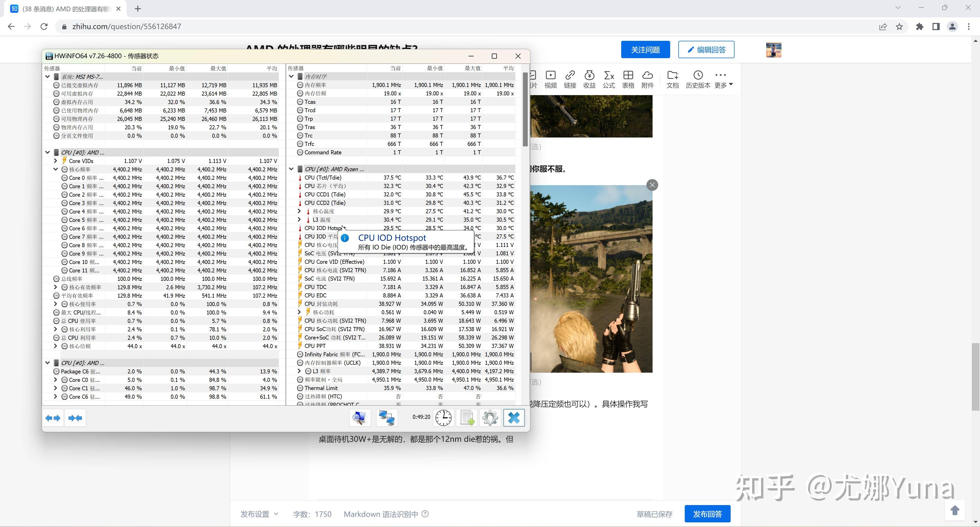Publish with the 发布回答 button
980x527 pixels.
(707, 514)
